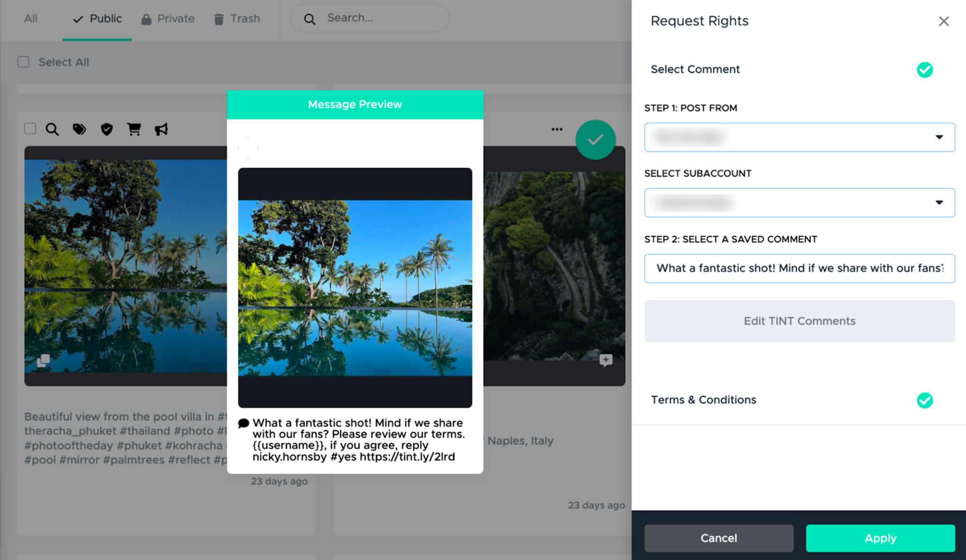Image resolution: width=966 pixels, height=560 pixels.
Task: Expand the Post From dropdown
Action: click(x=938, y=137)
